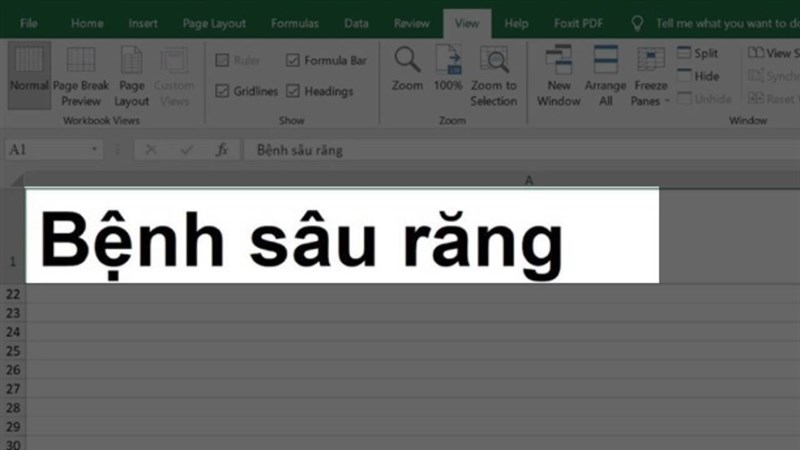800x450 pixels.
Task: Uncheck the Formula Bar checkbox
Action: 292,61
